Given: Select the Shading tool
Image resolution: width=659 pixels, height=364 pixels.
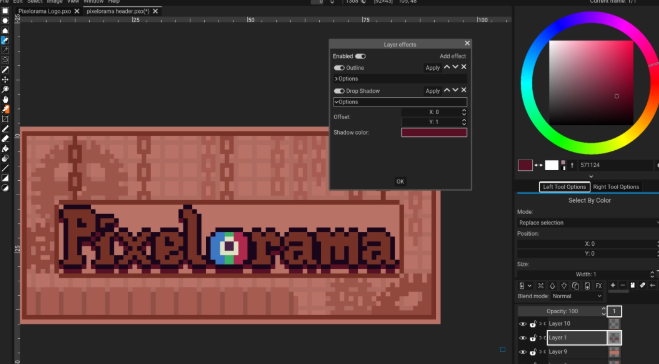Looking at the screenshot, I should tap(5, 158).
